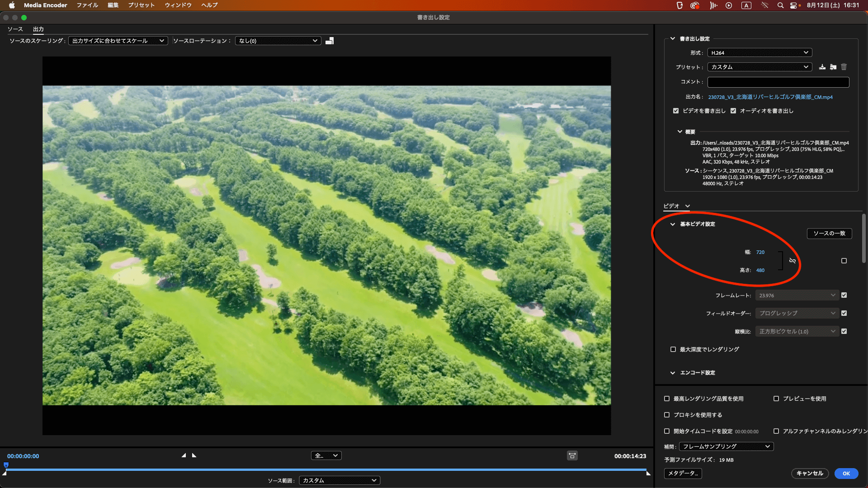Click the OK button
Viewport: 868px width, 488px height.
(846, 474)
